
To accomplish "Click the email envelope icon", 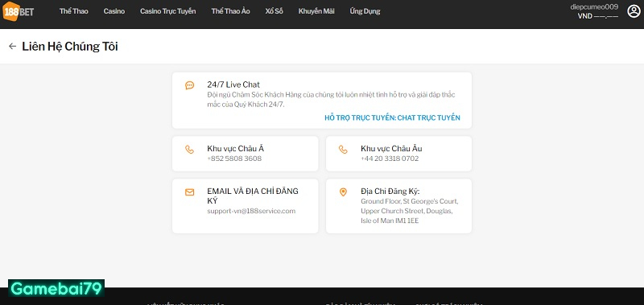I will click(189, 192).
